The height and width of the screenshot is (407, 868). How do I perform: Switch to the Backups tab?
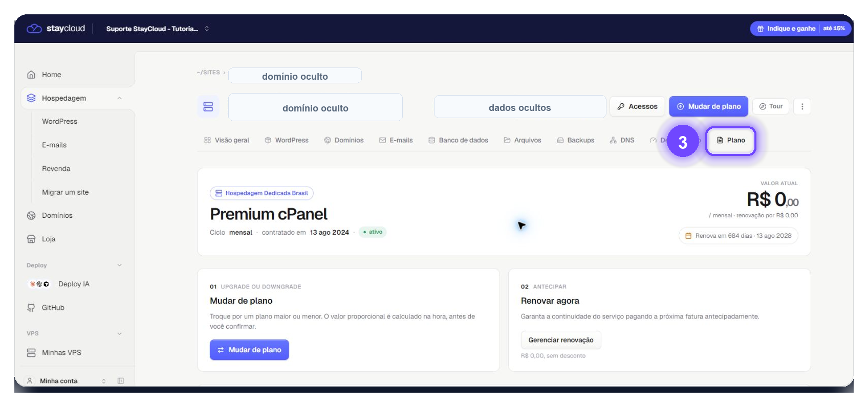click(x=576, y=140)
